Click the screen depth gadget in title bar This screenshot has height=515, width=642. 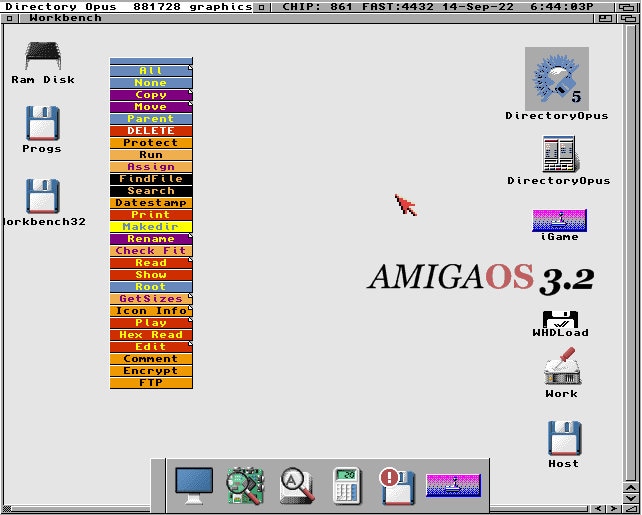(627, 7)
